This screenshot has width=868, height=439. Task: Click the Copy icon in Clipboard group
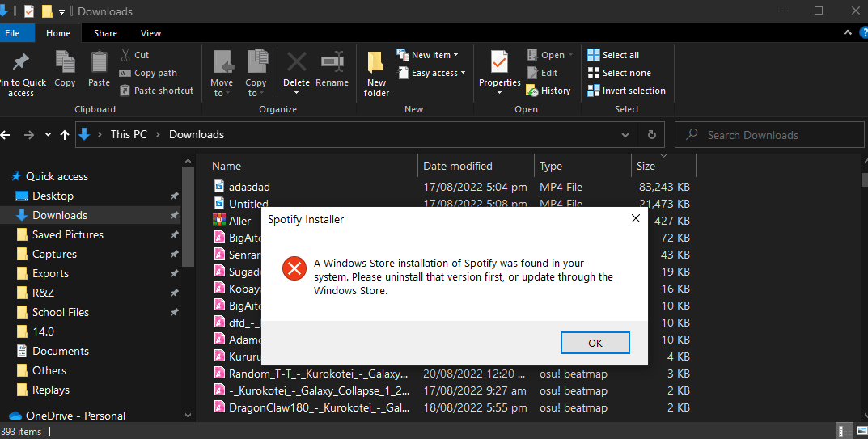pyautogui.click(x=65, y=62)
